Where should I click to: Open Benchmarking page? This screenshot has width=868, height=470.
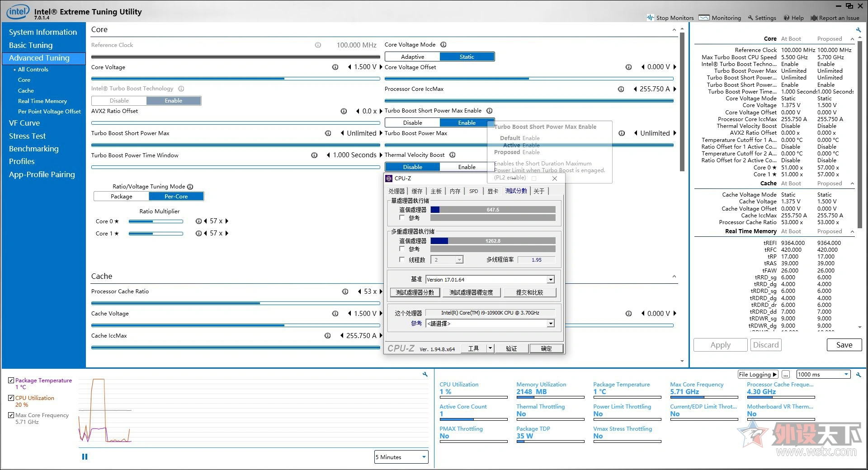(34, 149)
